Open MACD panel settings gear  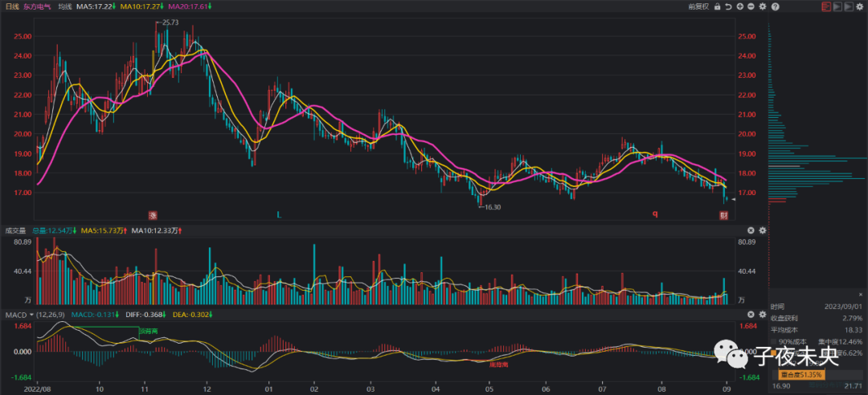click(x=762, y=314)
